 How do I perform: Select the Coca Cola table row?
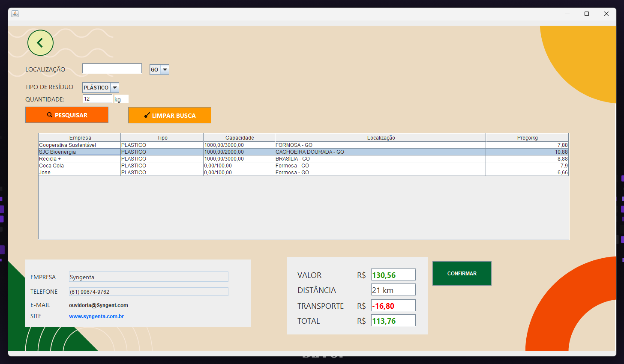pyautogui.click(x=303, y=166)
